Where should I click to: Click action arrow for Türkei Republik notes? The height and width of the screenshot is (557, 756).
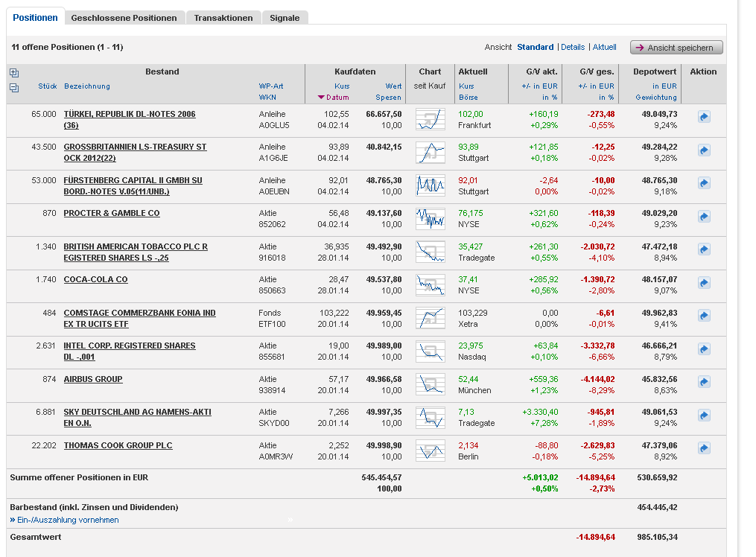point(704,117)
